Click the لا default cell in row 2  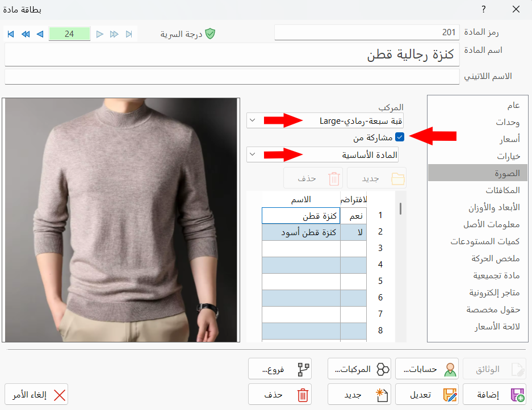coord(354,232)
